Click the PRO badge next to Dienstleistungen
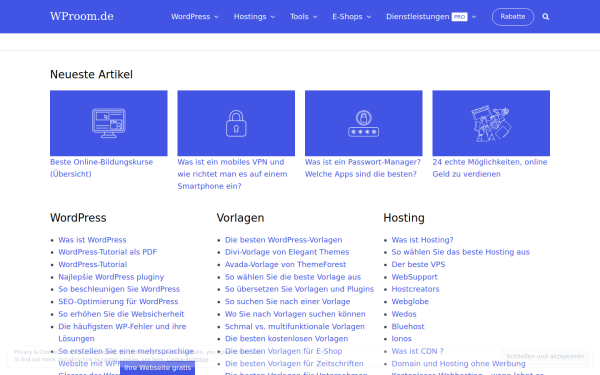Viewport: 600px width, 375px height. pos(459,17)
